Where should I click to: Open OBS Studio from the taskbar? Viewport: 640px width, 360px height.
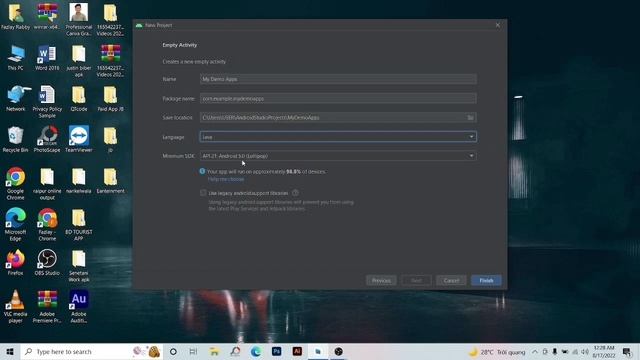point(338,351)
